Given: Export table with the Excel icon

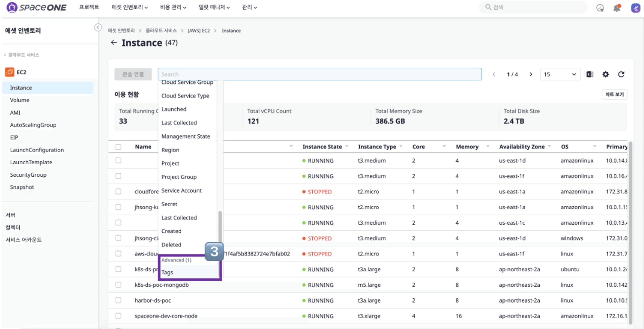Looking at the screenshot, I should [x=590, y=74].
